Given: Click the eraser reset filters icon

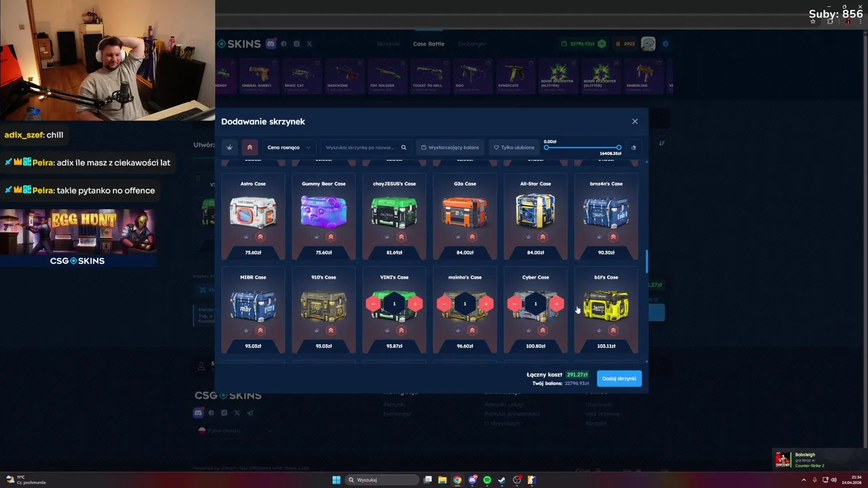Looking at the screenshot, I should coord(633,147).
